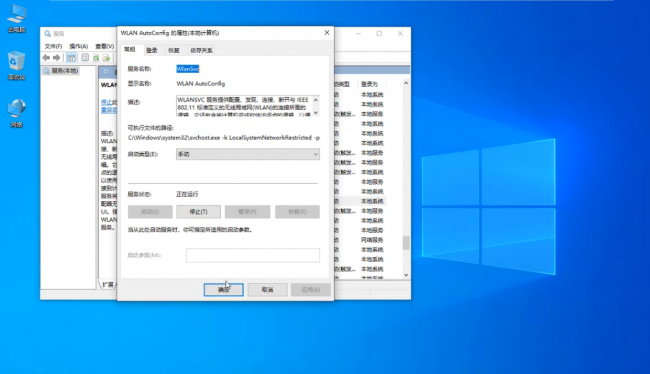Screen dimensions: 650x374
Task: Click the 正在运行 service status text
Action: pos(187,194)
